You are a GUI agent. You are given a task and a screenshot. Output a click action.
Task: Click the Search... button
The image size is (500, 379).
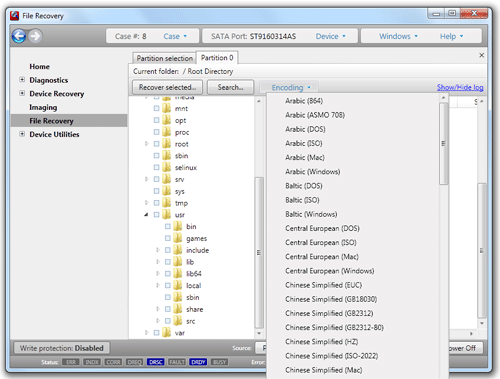point(230,87)
